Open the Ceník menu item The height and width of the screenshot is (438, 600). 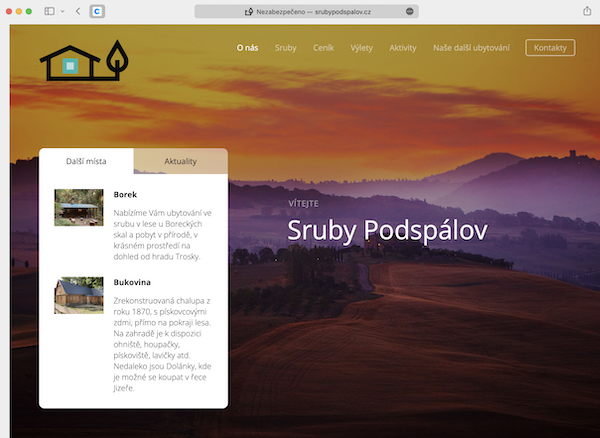[323, 48]
